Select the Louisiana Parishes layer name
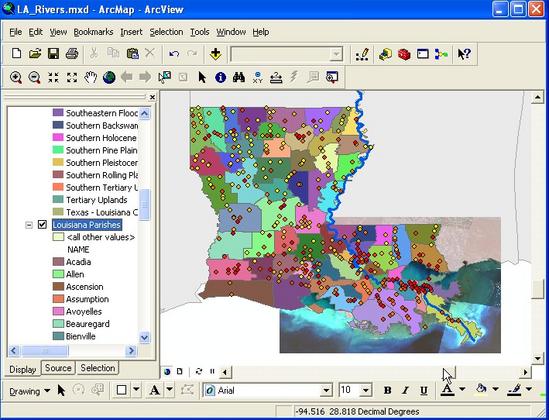The image size is (549, 420). [87, 225]
